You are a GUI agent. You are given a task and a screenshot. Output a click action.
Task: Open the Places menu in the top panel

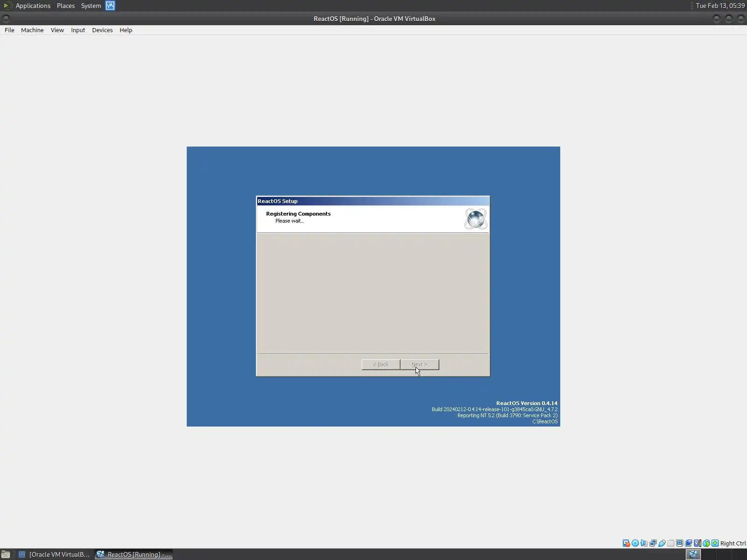pos(66,6)
